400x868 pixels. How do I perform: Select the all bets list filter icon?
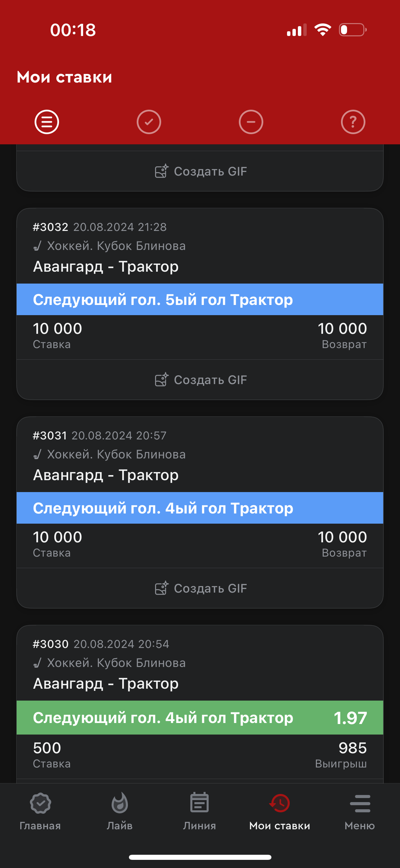click(47, 122)
